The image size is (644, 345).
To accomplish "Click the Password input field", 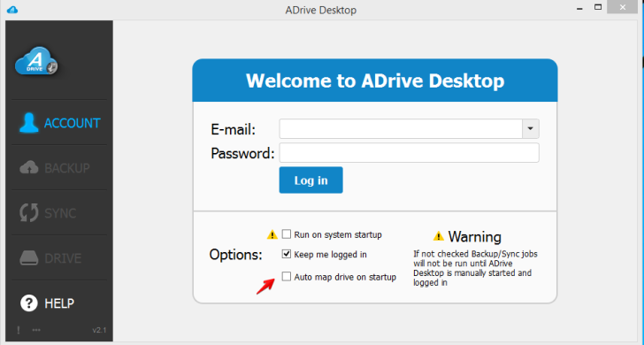I will (409, 153).
